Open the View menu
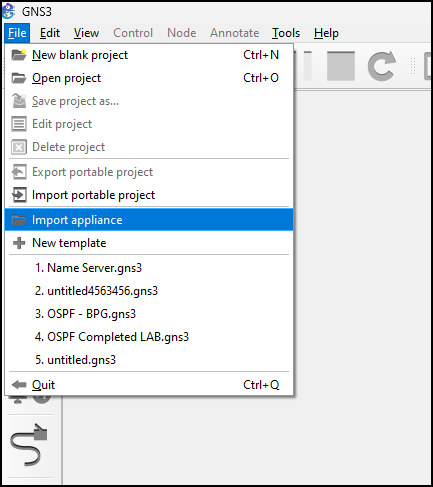Viewport: 433px width, 487px height. [86, 33]
